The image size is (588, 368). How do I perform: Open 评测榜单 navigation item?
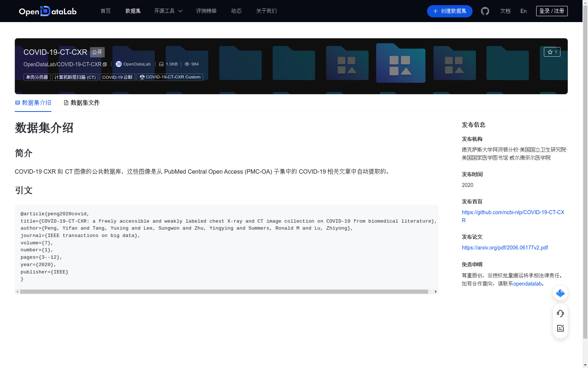206,11
